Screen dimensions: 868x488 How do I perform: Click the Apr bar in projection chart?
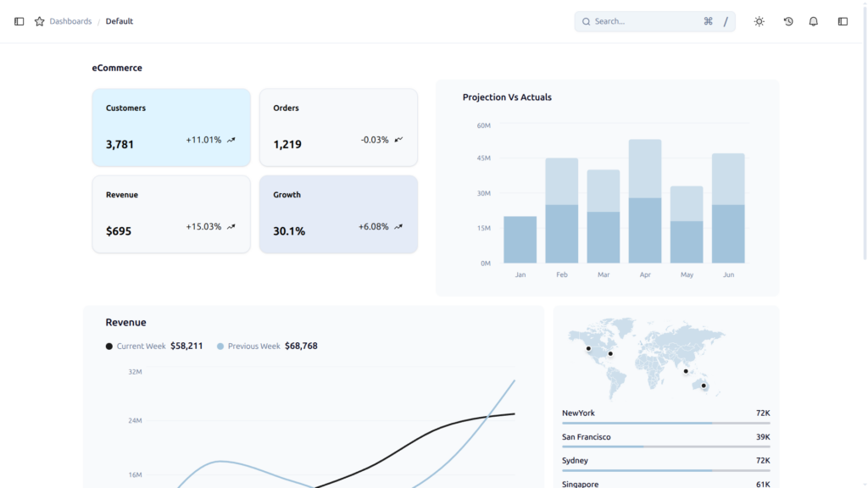tap(645, 202)
